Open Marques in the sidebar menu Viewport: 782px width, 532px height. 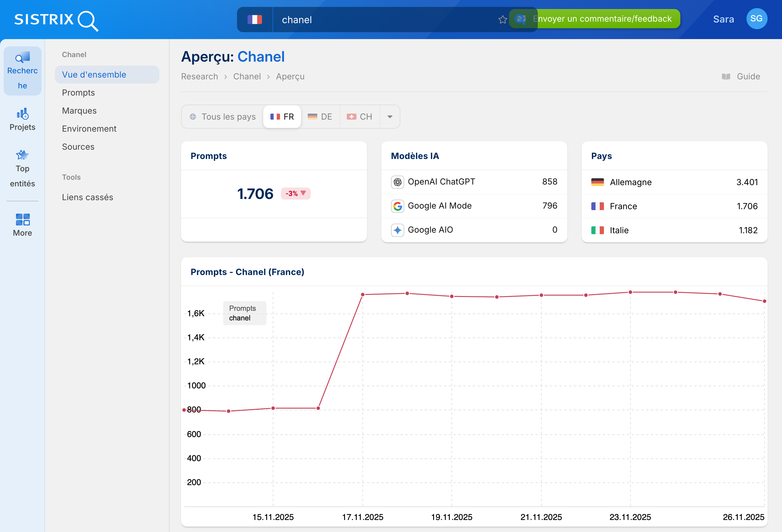pos(79,111)
